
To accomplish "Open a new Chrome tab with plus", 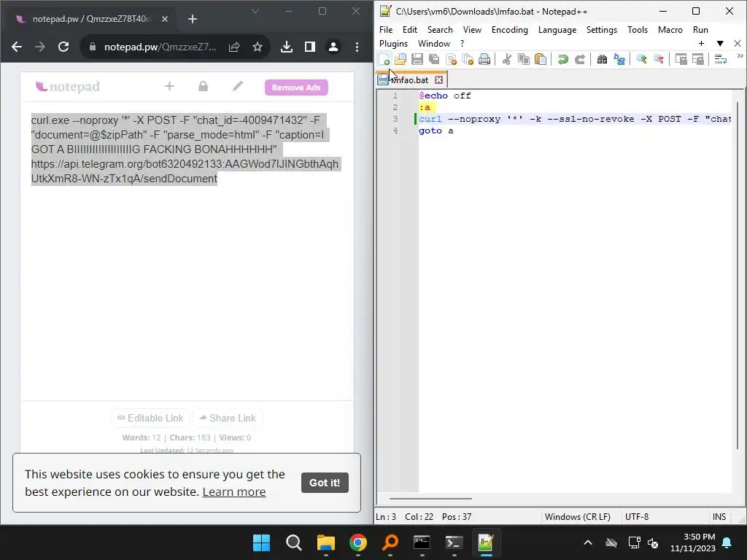I will pyautogui.click(x=192, y=18).
